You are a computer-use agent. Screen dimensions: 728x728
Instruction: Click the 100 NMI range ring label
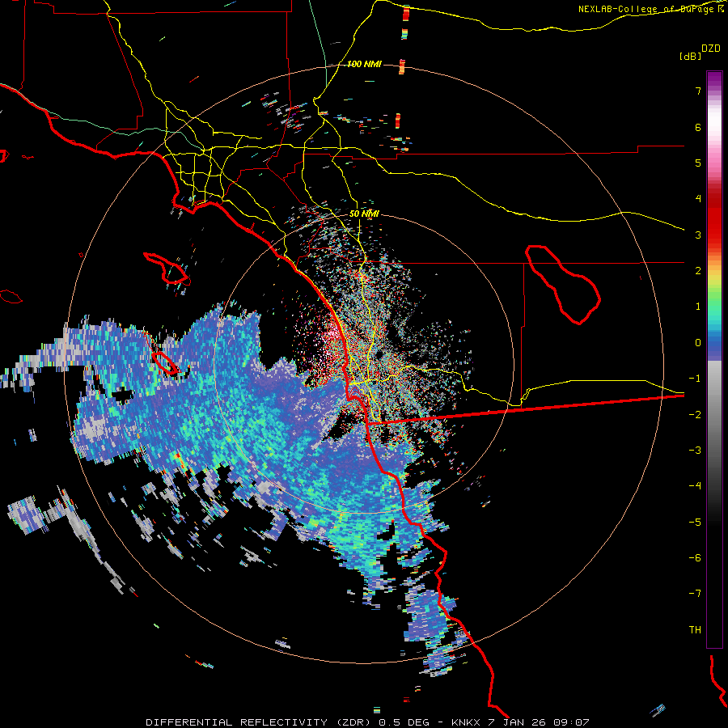364,64
